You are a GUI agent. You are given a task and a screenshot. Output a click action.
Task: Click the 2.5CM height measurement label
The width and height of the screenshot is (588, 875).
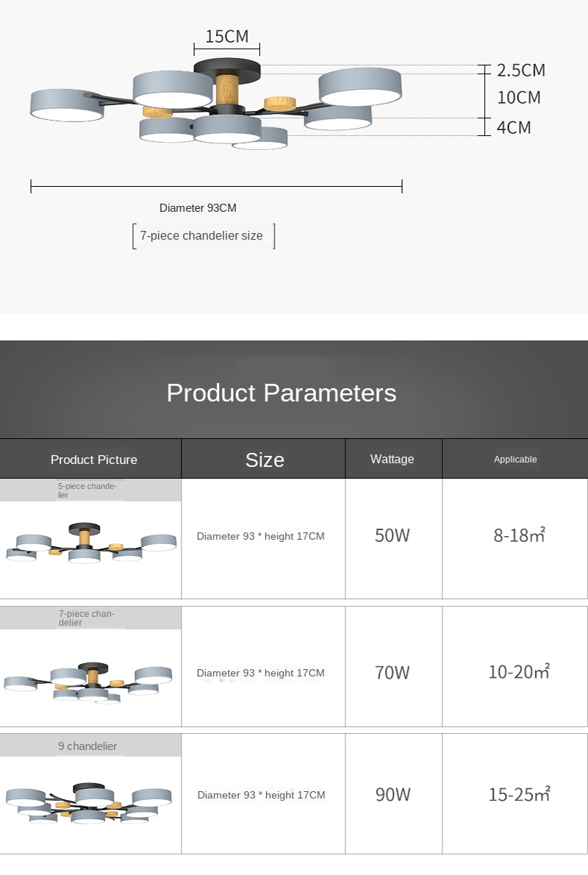coord(521,71)
